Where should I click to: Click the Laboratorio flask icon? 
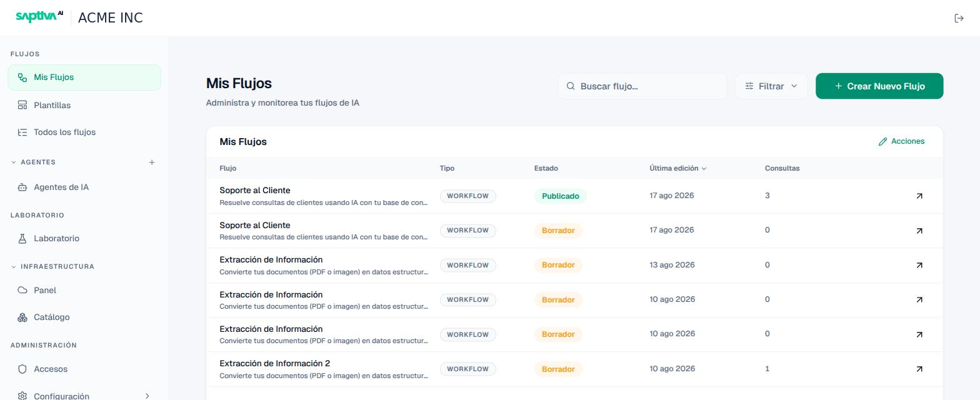(22, 238)
